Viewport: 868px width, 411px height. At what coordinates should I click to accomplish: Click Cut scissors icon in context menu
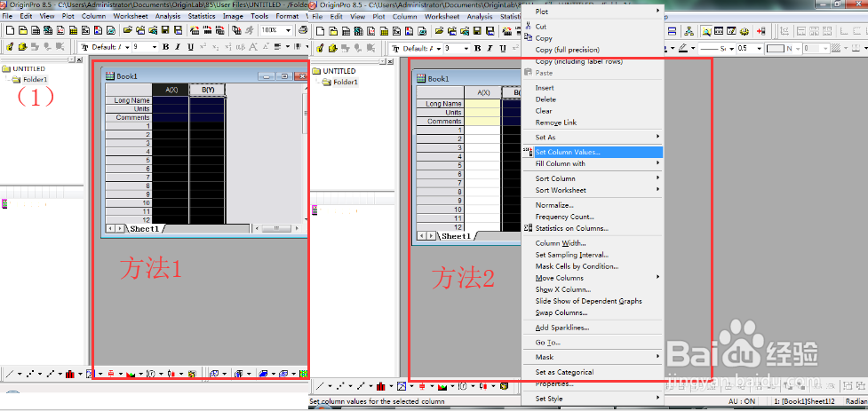tap(528, 26)
